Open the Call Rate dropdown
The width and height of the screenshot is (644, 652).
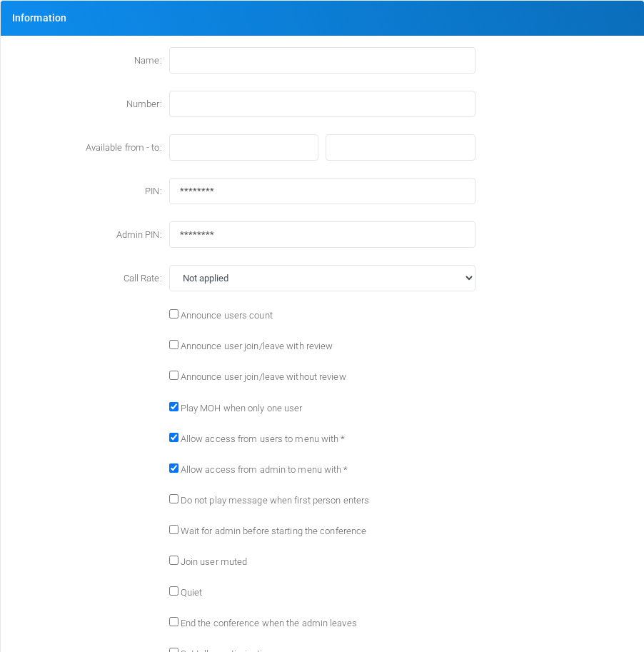[322, 279]
